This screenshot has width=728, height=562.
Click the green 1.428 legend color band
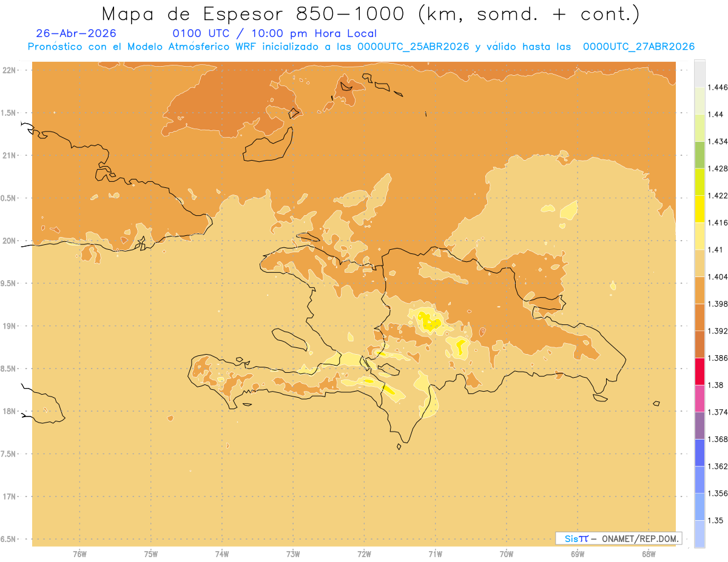[699, 155]
